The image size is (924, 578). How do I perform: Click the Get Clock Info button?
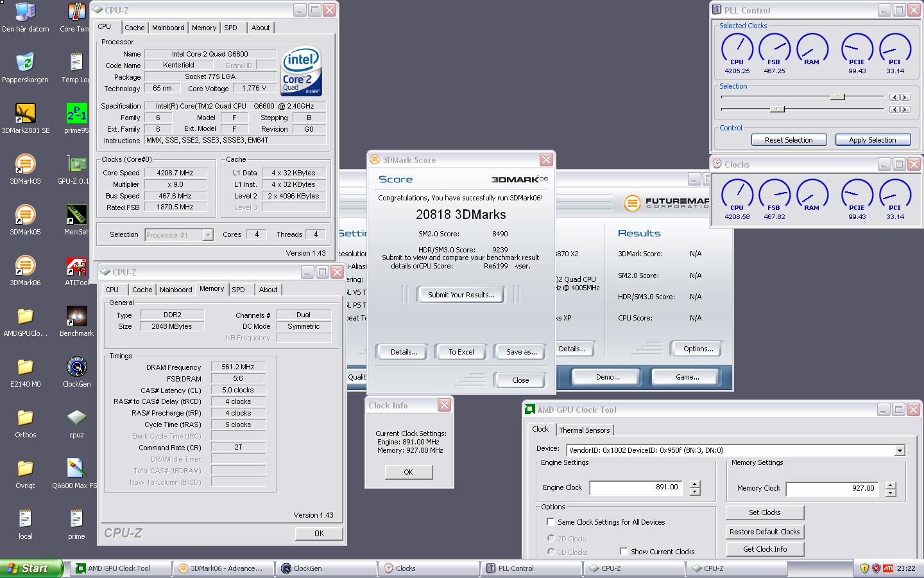[764, 549]
